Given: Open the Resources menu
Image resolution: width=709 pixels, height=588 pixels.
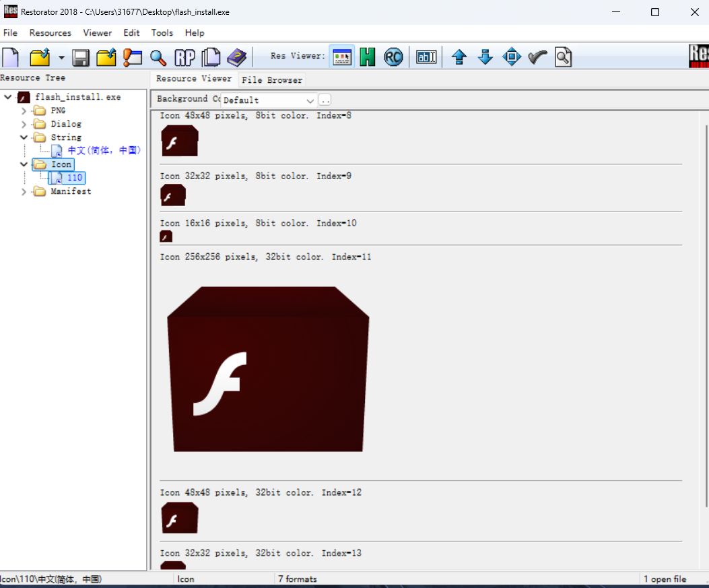Looking at the screenshot, I should click(x=50, y=32).
